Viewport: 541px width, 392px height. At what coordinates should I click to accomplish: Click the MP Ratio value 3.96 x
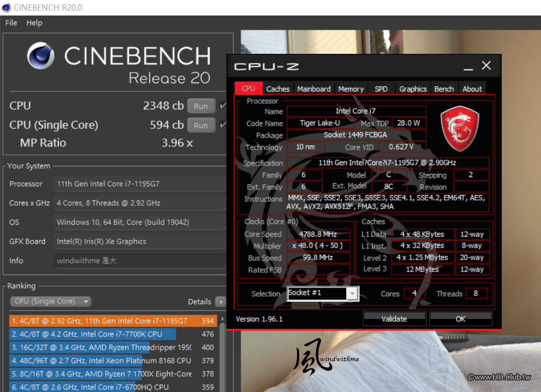click(x=177, y=143)
